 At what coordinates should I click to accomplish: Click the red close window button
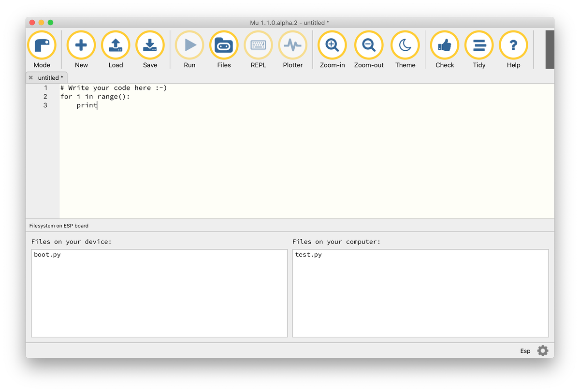(32, 23)
